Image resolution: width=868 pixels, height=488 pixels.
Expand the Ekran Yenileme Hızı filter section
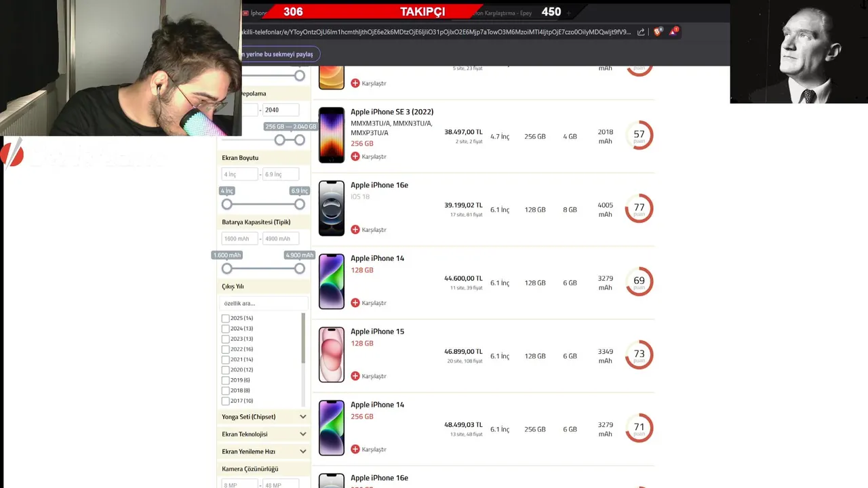264,451
